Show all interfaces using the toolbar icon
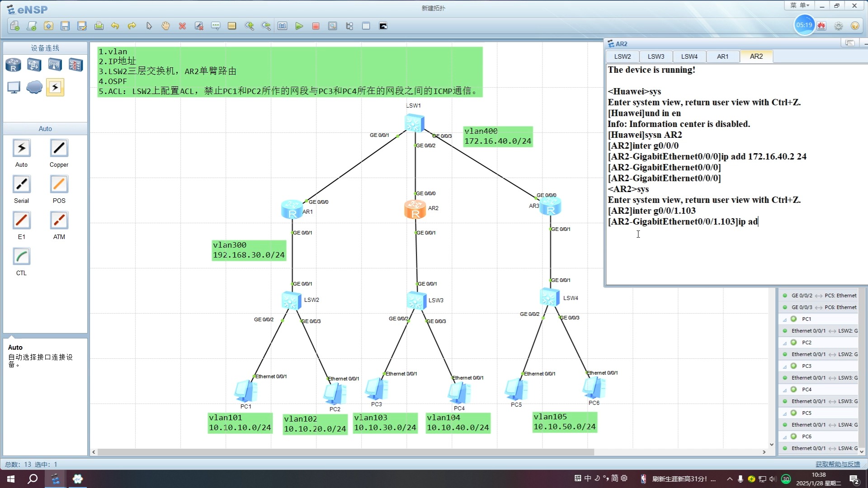 (349, 26)
